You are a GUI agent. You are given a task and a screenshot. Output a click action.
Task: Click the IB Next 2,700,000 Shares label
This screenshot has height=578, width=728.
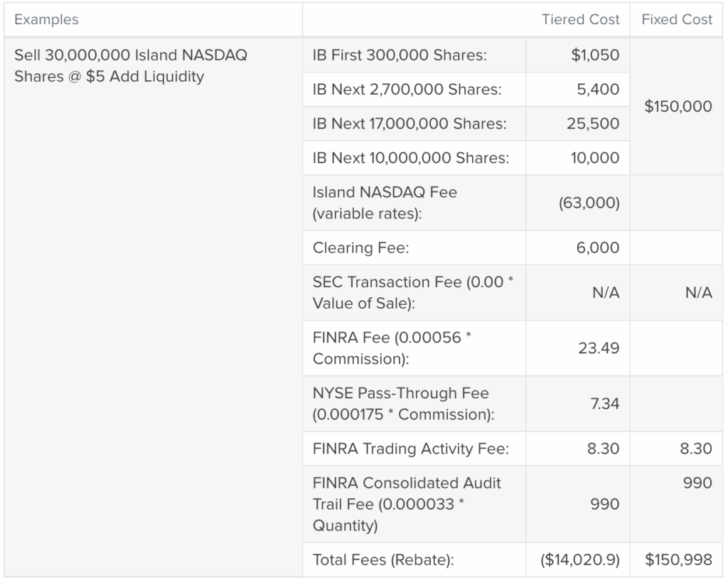(x=407, y=90)
